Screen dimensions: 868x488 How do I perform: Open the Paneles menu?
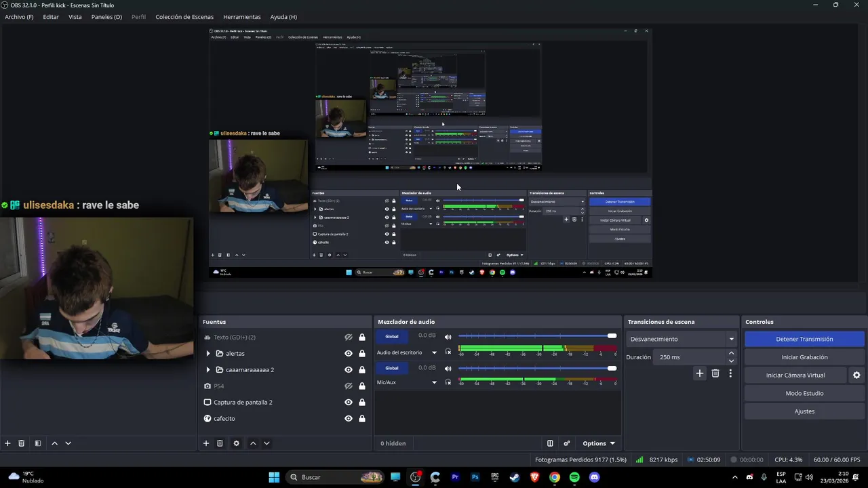106,17
